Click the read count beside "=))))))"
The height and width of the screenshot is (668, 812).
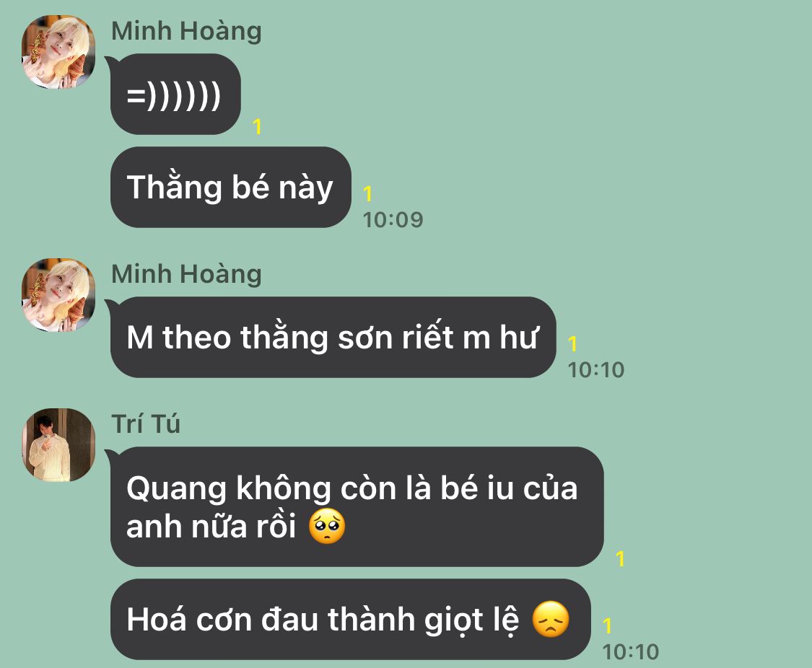pyautogui.click(x=258, y=127)
